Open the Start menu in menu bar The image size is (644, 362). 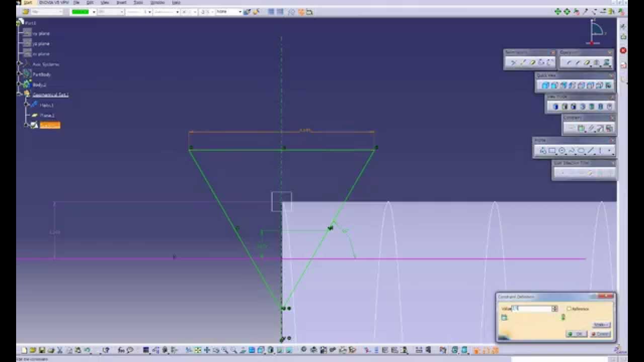pos(28,3)
